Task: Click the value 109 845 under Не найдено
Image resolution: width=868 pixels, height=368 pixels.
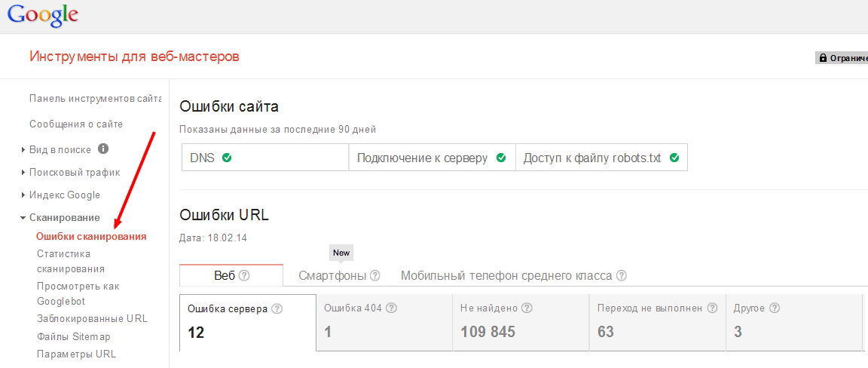Action: click(x=487, y=332)
